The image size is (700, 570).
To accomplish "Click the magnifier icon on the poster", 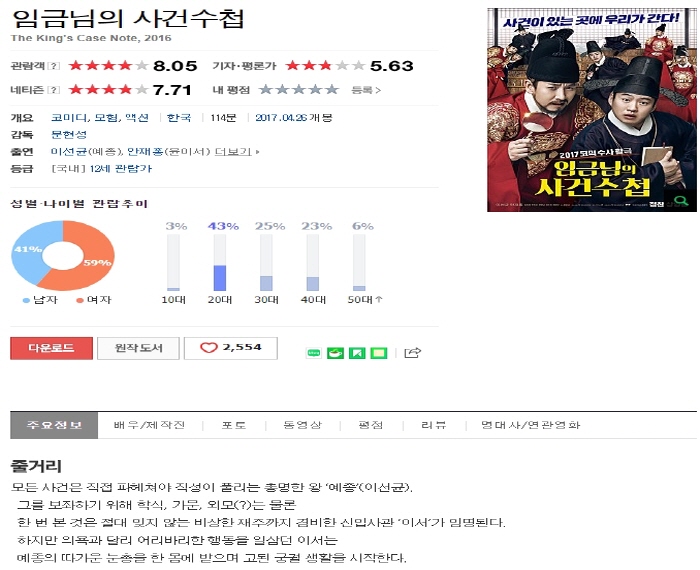I will point(681,200).
